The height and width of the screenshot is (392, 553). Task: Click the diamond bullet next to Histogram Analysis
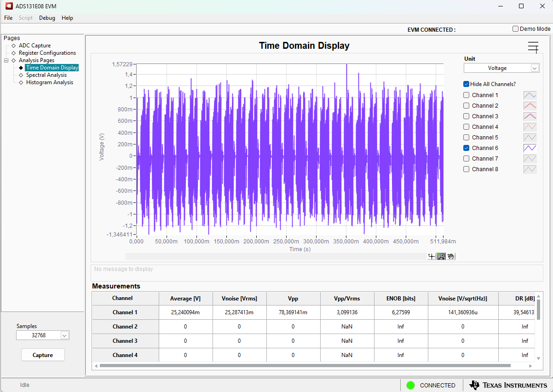coord(21,82)
